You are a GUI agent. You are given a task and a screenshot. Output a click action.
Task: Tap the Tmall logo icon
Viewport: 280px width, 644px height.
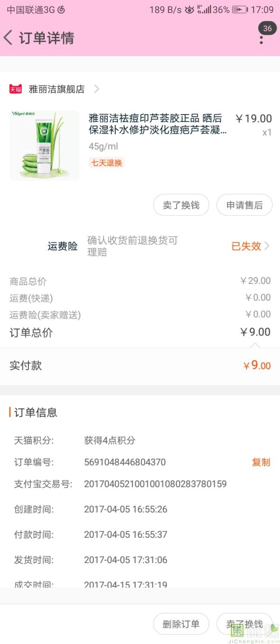click(16, 89)
